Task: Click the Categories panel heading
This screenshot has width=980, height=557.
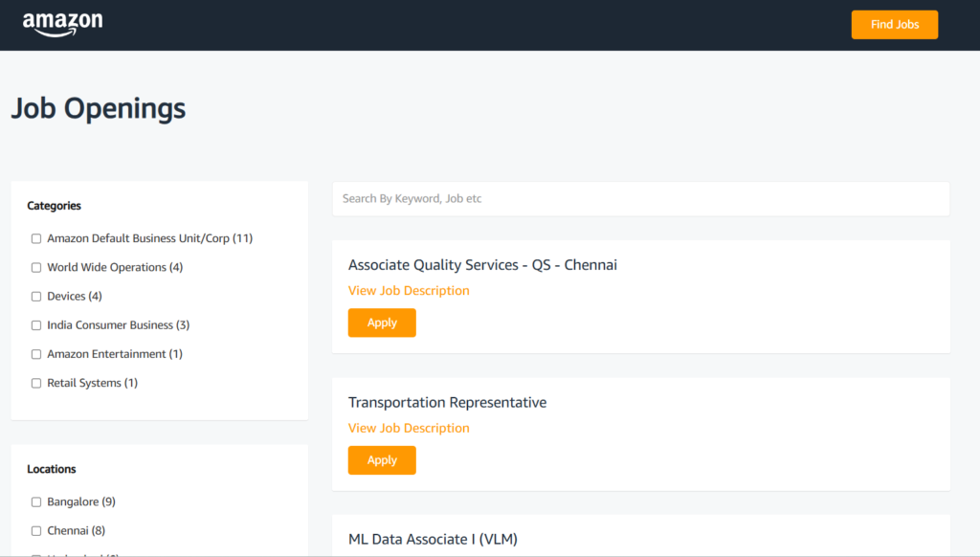Action: coord(54,206)
